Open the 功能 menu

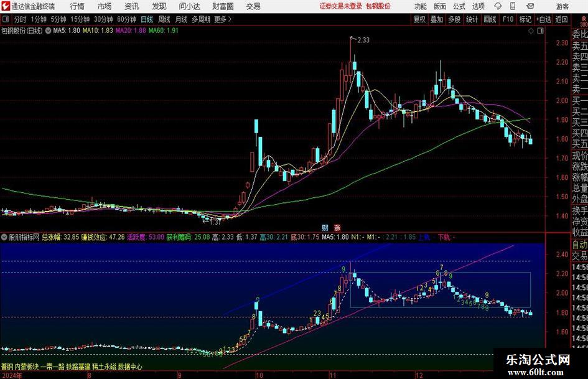click(x=421, y=6)
